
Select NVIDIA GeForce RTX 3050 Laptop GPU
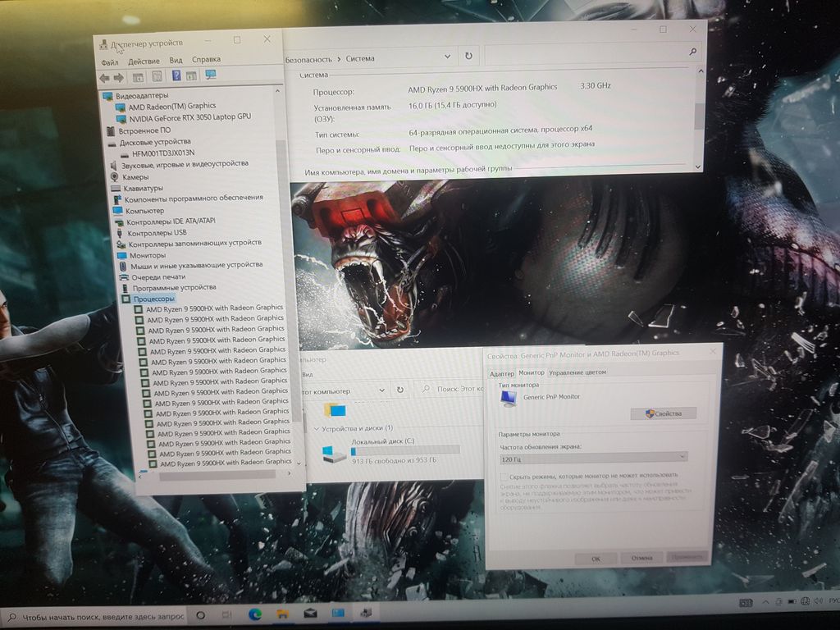pyautogui.click(x=189, y=117)
